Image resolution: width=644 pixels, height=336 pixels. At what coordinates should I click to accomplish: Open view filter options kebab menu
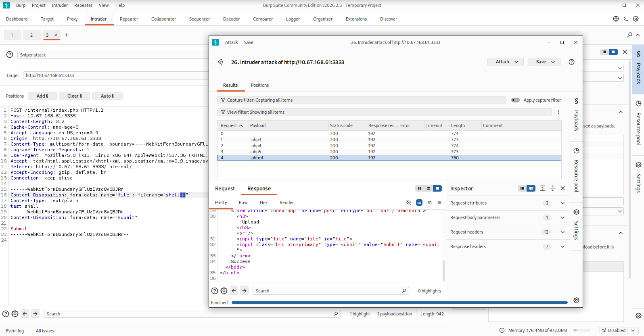pyautogui.click(x=558, y=112)
